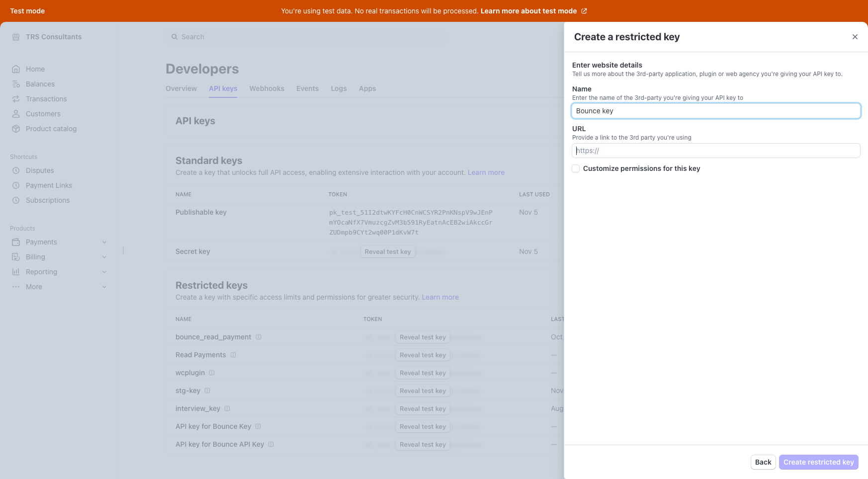This screenshot has height=479, width=868.
Task: Click the Billing icon in sidebar
Action: (x=16, y=257)
